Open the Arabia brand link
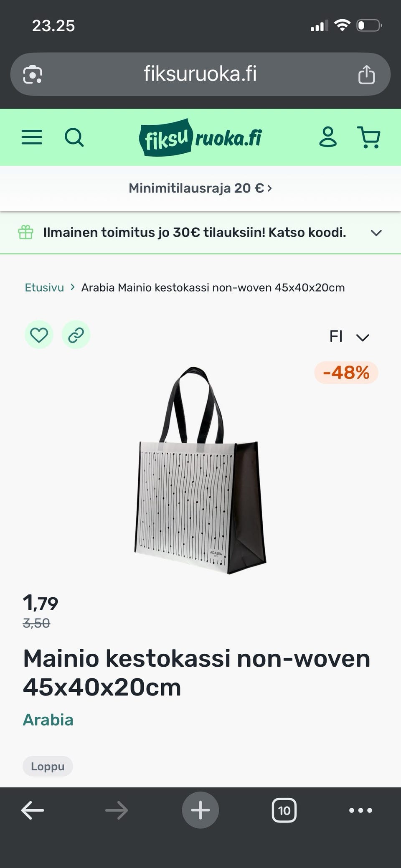Viewport: 401px width, 868px height. (x=48, y=720)
